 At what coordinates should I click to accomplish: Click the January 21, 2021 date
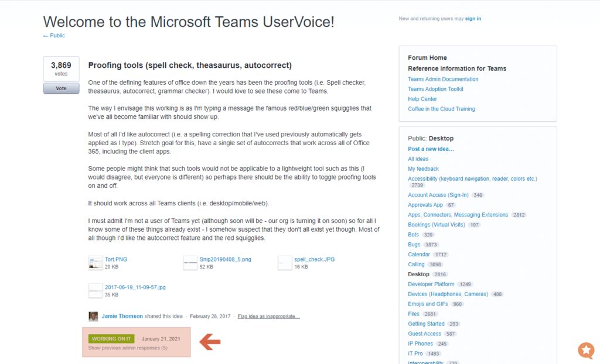coord(161,339)
